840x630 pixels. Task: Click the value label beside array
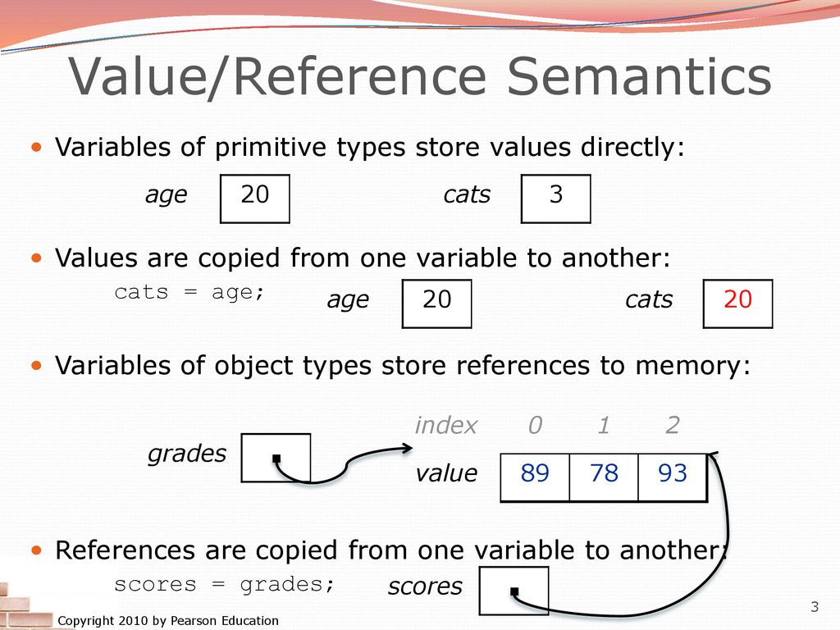[446, 473]
